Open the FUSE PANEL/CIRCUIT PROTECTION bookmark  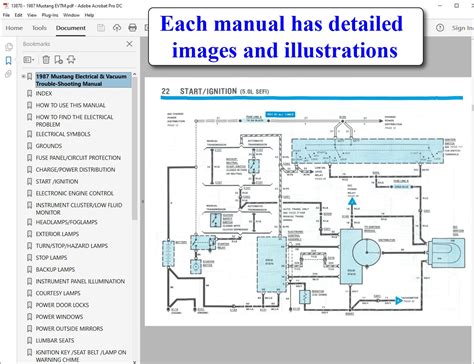(x=78, y=158)
